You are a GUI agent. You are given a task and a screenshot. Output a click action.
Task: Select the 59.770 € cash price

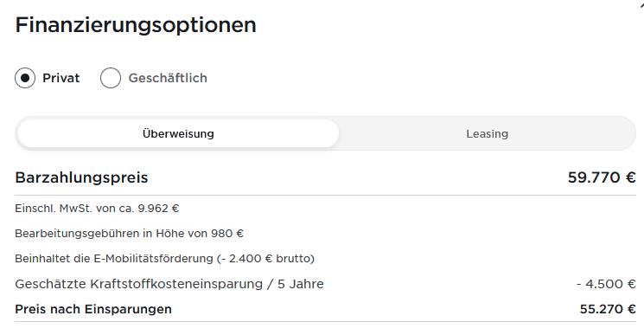[x=602, y=177]
